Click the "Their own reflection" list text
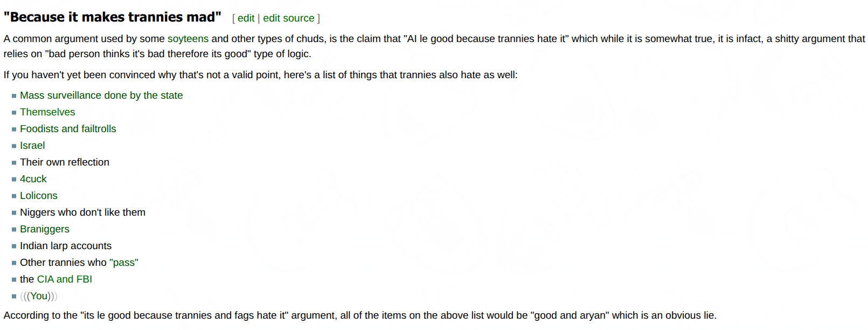The width and height of the screenshot is (868, 330). 65,162
